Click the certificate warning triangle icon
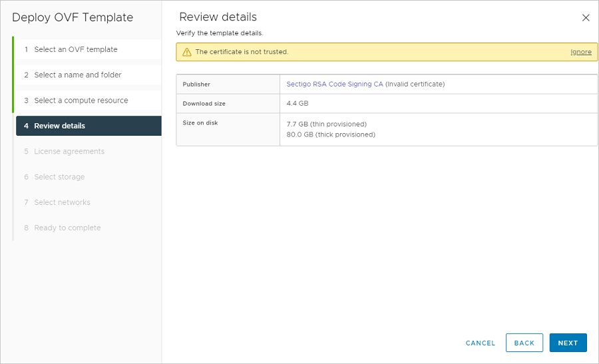This screenshot has width=599, height=364. (x=187, y=52)
